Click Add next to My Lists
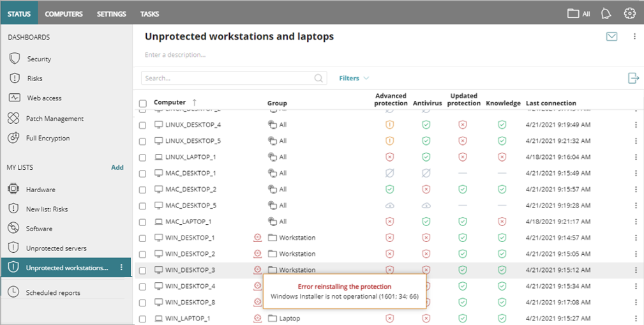The height and width of the screenshot is (325, 644). 117,167
